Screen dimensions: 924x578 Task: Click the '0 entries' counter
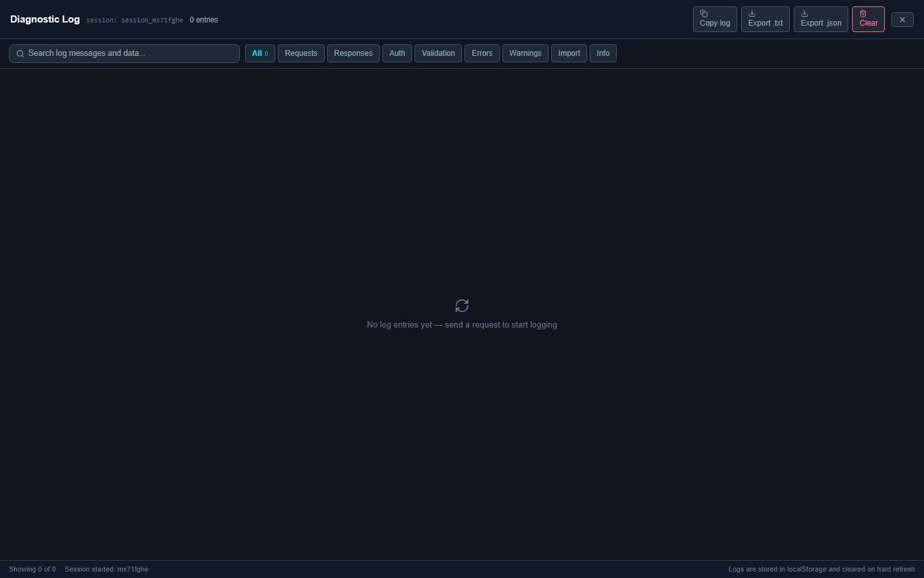click(204, 20)
